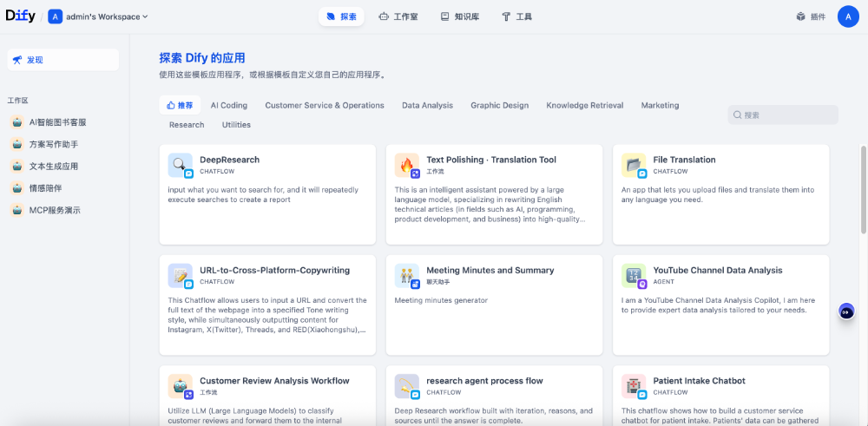Image resolution: width=868 pixels, height=426 pixels.
Task: Open research agent process flow title
Action: click(484, 381)
